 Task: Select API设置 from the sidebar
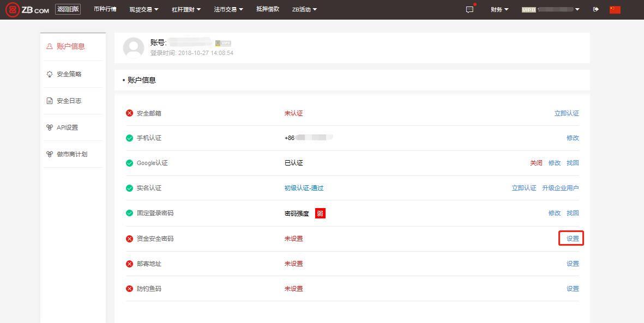pyautogui.click(x=67, y=127)
